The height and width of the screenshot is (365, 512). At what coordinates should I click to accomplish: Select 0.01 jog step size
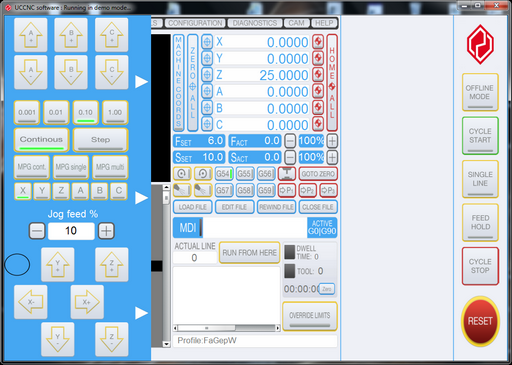[56, 113]
